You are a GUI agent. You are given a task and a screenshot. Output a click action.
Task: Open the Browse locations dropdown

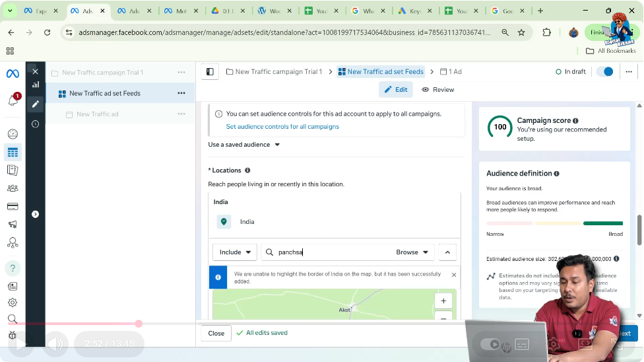tap(412, 252)
